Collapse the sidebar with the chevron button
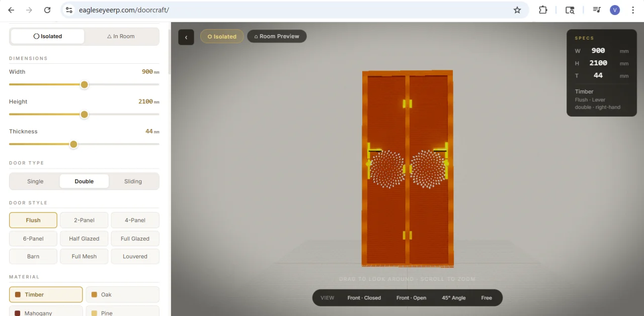 (x=186, y=37)
